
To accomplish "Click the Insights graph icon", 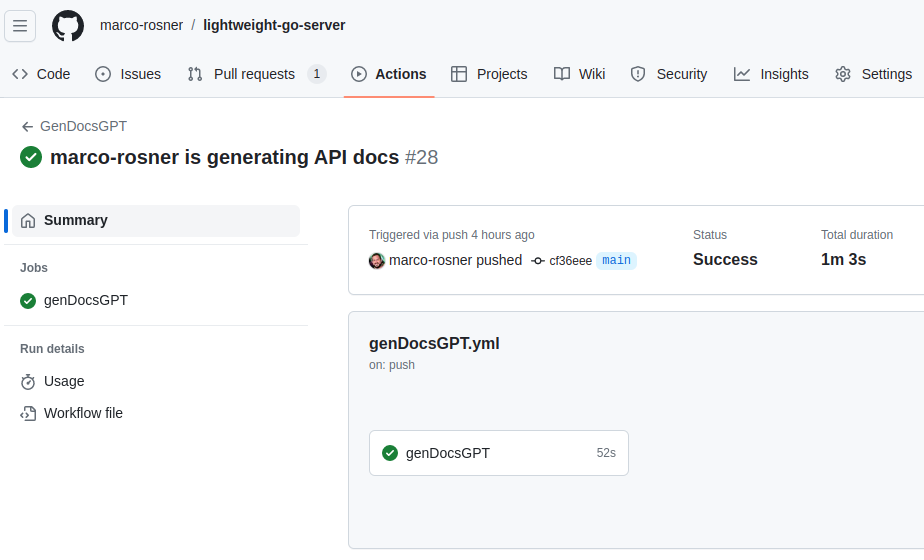I will pyautogui.click(x=742, y=74).
